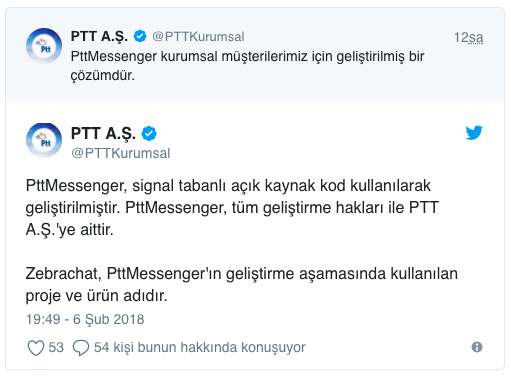Screen dimensions: 511x378
Task: Click PTT A.Ş. name in main tweet
Action: pos(103,133)
